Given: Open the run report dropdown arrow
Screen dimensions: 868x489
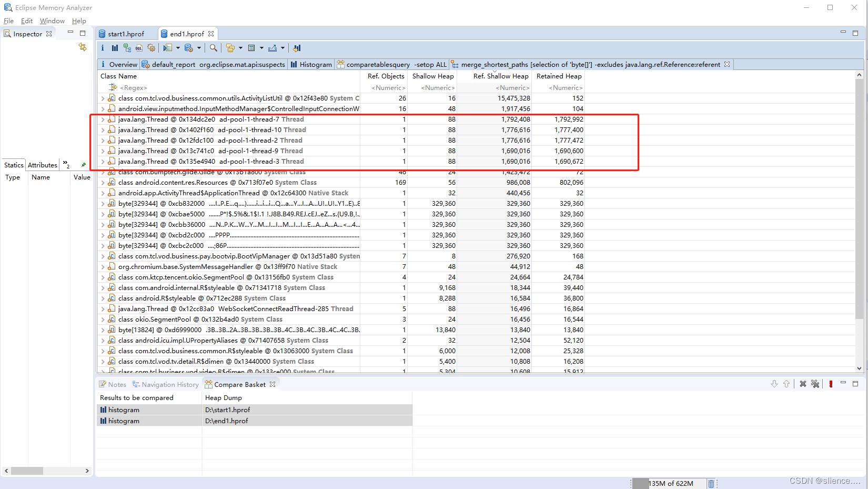Looking at the screenshot, I should [178, 48].
